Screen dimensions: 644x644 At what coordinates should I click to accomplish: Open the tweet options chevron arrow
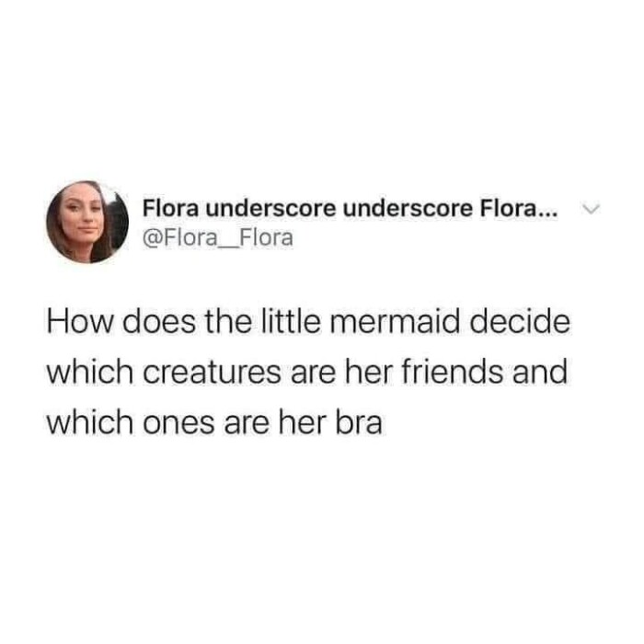pyautogui.click(x=591, y=209)
